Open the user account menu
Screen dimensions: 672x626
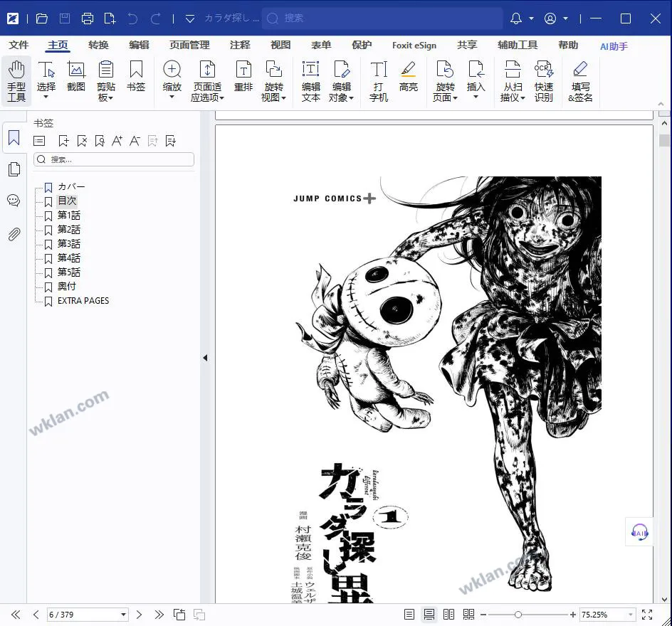[x=550, y=18]
